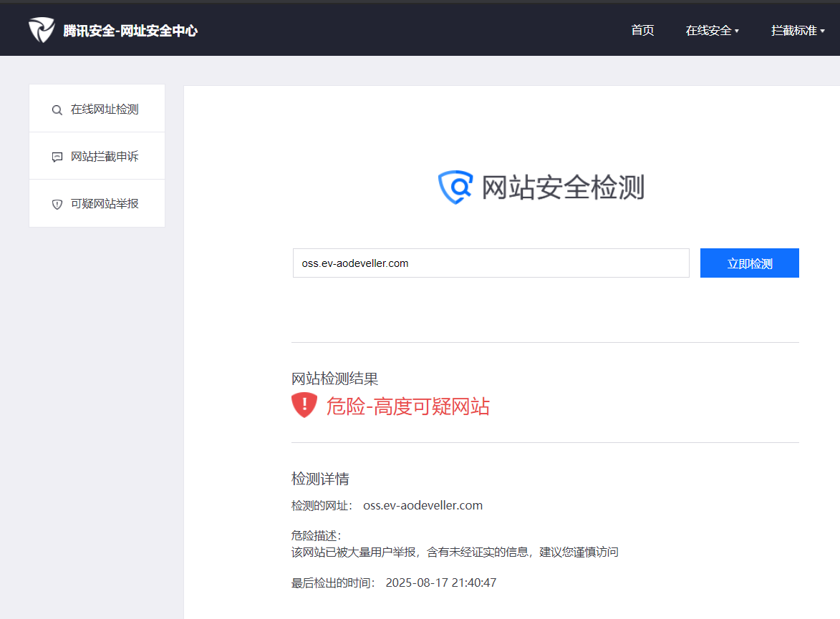Open 可疑网站举报 sidebar item
The height and width of the screenshot is (619, 840).
[x=97, y=203]
